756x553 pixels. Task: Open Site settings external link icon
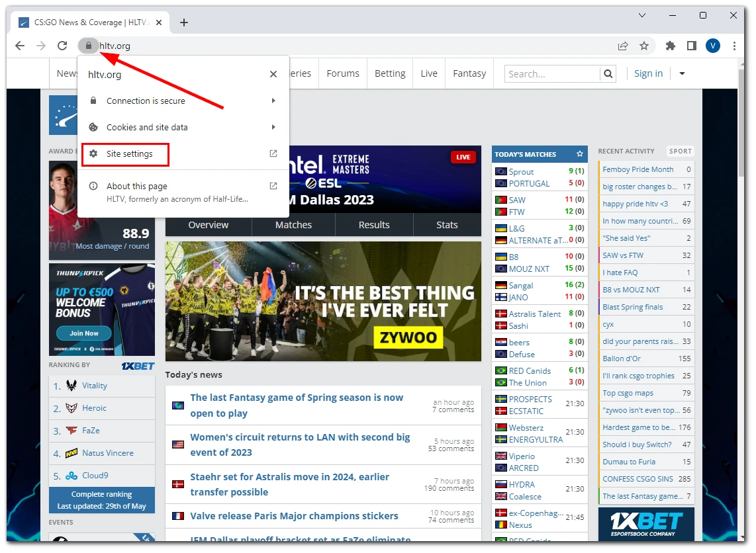pyautogui.click(x=273, y=153)
